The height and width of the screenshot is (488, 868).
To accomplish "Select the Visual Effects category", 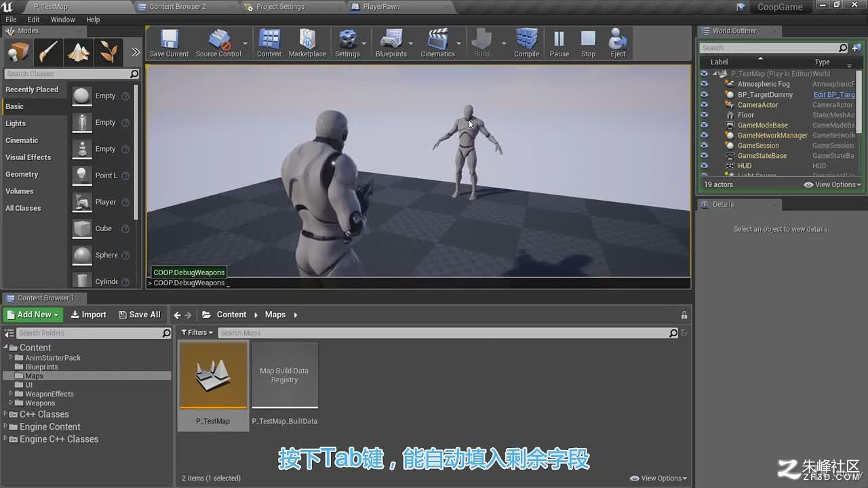I will [28, 157].
